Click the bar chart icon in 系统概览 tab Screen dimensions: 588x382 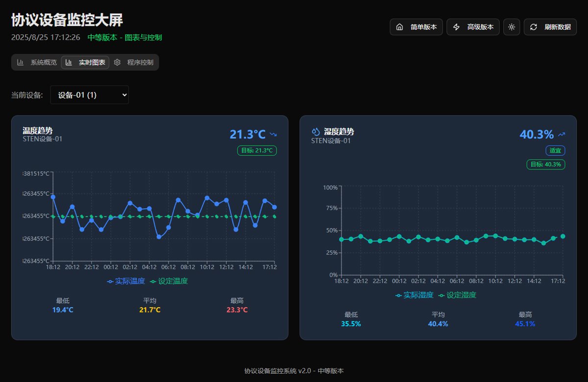[x=21, y=62]
